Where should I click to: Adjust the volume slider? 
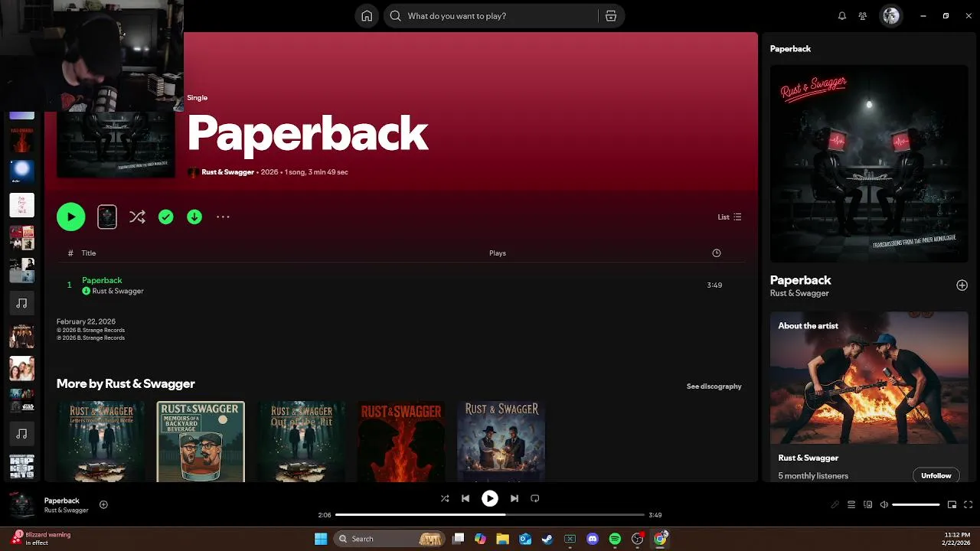coord(916,504)
